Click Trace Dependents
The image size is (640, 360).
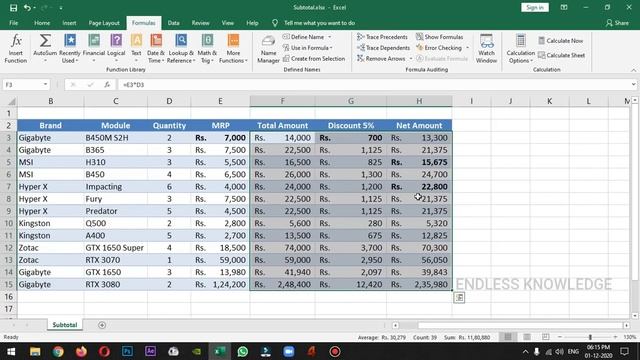coord(383,48)
